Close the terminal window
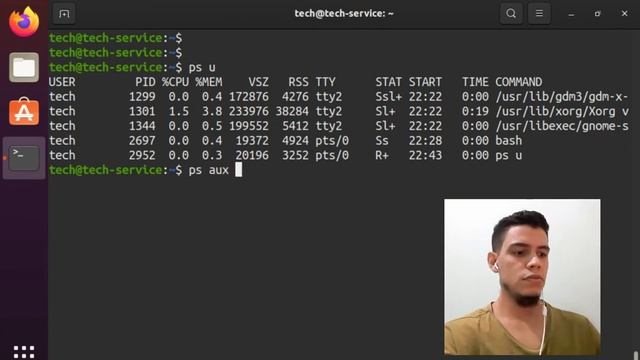The width and height of the screenshot is (640, 360). click(624, 13)
